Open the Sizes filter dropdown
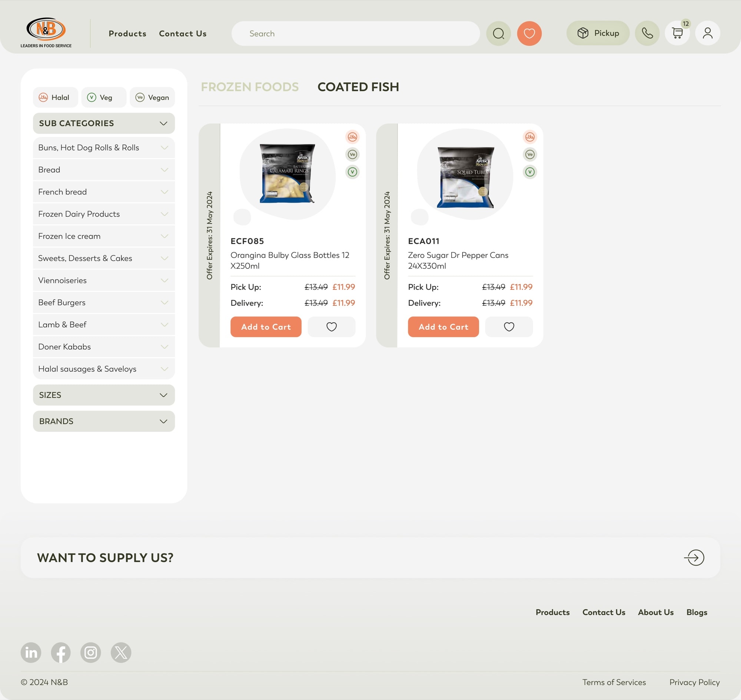741x700 pixels. (x=104, y=395)
